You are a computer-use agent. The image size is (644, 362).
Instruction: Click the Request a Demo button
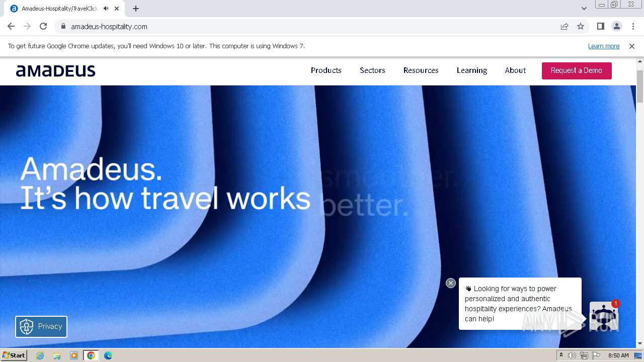(x=577, y=71)
